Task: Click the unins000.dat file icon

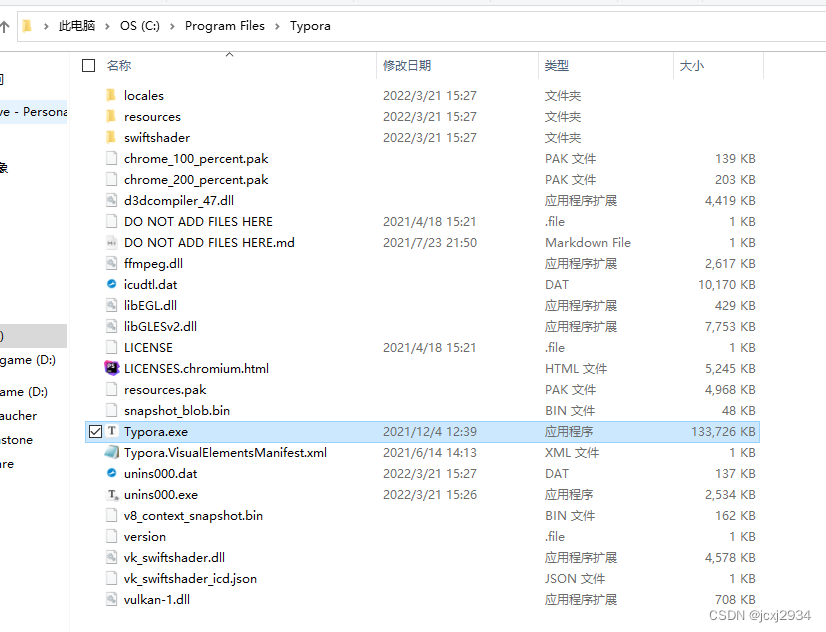Action: click(111, 473)
